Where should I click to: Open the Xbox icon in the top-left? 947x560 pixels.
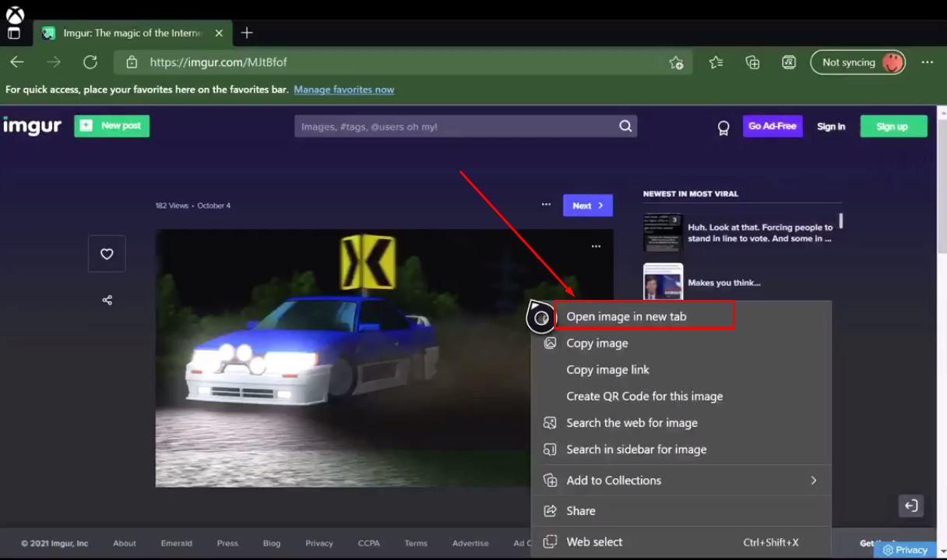(x=13, y=16)
